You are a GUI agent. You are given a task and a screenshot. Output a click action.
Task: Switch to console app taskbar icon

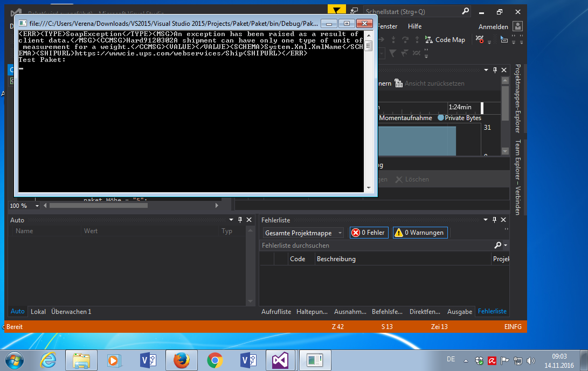pyautogui.click(x=315, y=361)
